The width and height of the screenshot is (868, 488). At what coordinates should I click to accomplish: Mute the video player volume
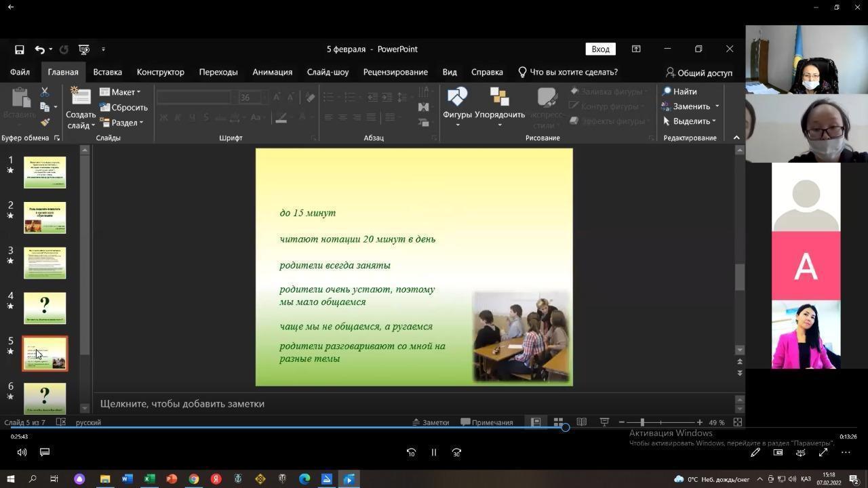tap(22, 452)
